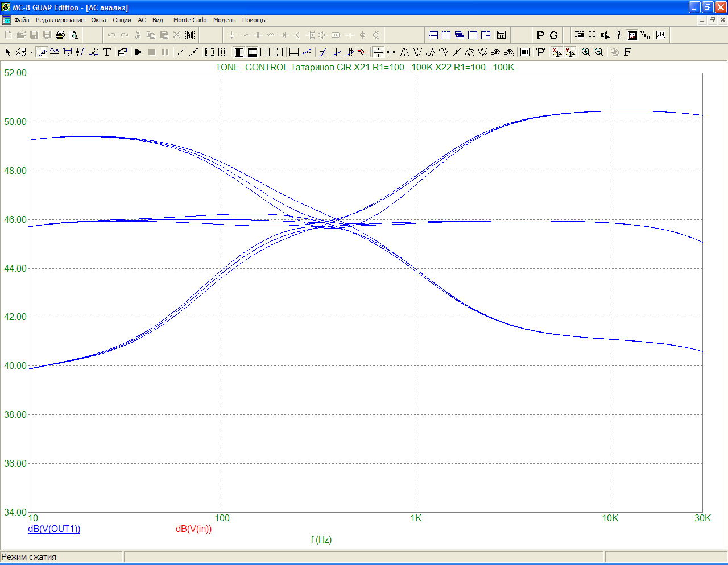Open the calculator icon in toolbar
This screenshot has height=565, width=728.
[x=501, y=35]
